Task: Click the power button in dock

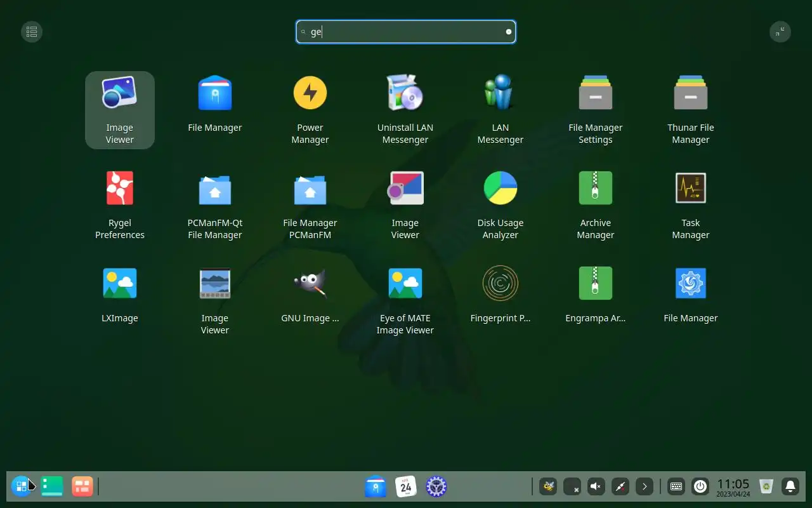Action: 700,486
